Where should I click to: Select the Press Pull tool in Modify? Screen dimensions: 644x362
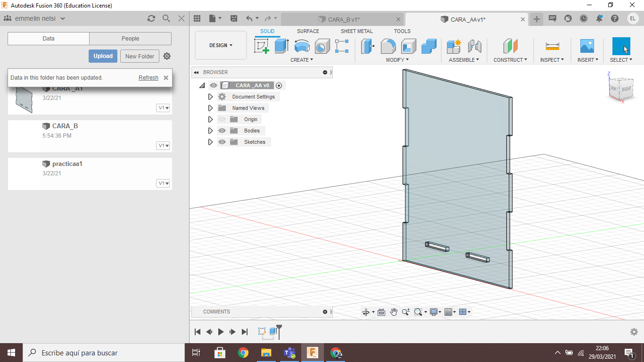367,46
